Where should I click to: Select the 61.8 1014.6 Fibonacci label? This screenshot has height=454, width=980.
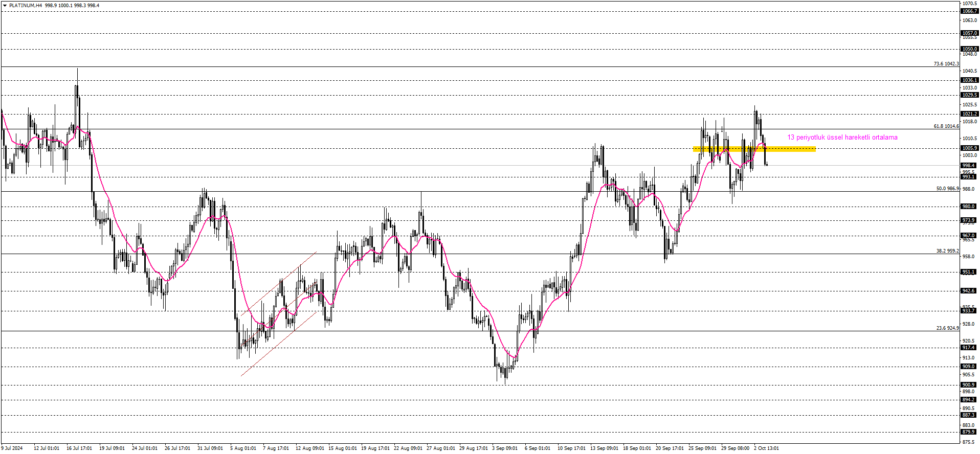[x=946, y=126]
